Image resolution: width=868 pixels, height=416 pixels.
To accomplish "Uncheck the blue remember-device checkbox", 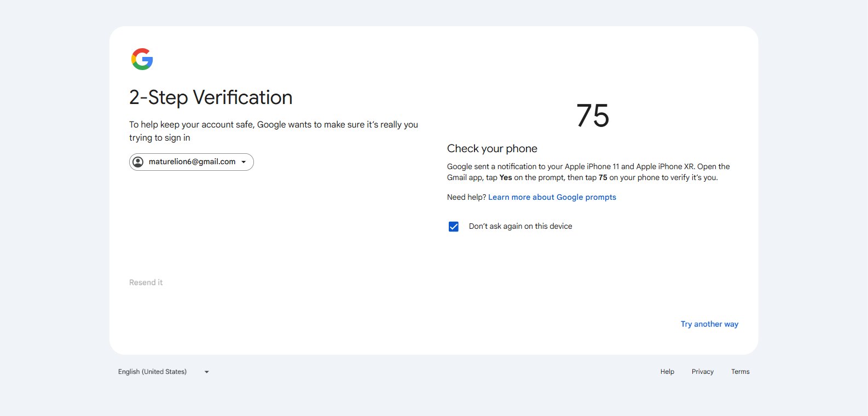I will (x=454, y=227).
